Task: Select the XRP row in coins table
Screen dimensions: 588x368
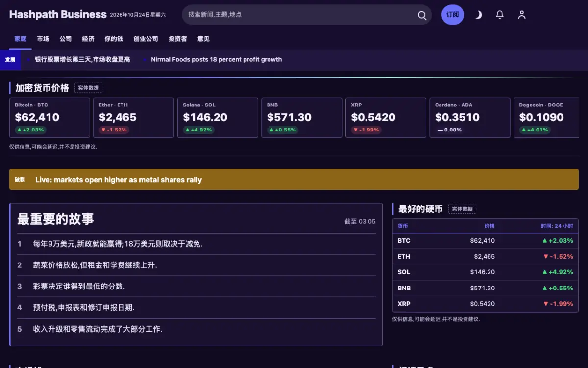Action: click(x=486, y=304)
